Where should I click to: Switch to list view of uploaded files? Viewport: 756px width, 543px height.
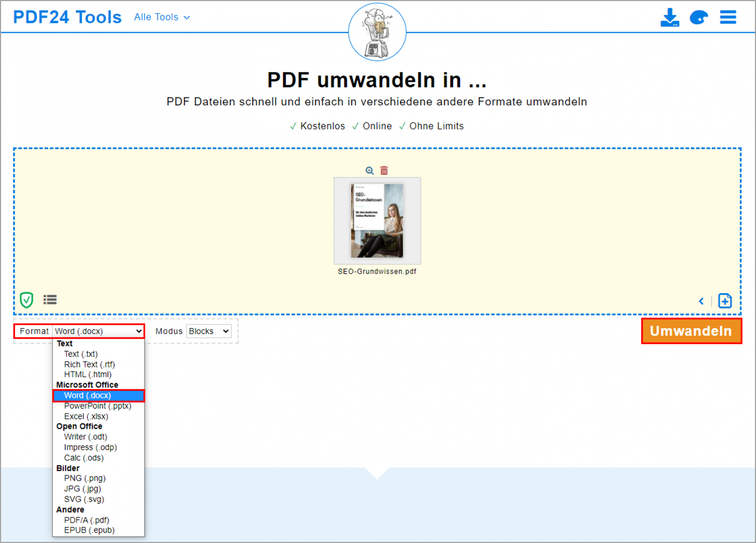50,300
